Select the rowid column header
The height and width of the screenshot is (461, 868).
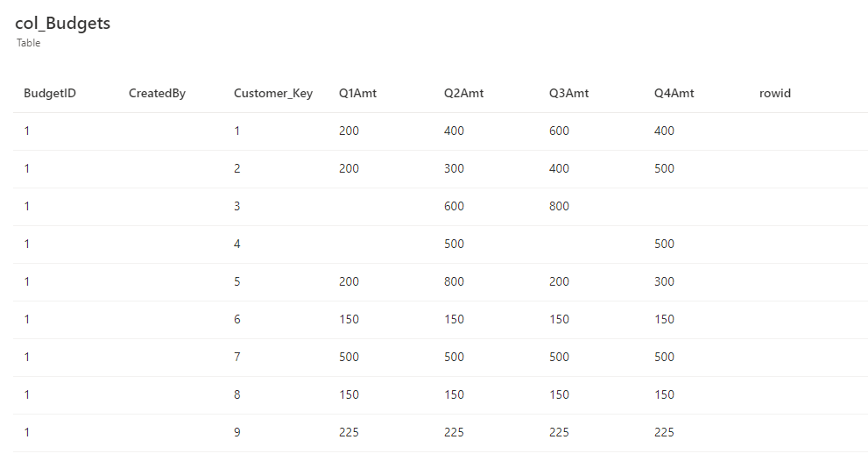775,93
